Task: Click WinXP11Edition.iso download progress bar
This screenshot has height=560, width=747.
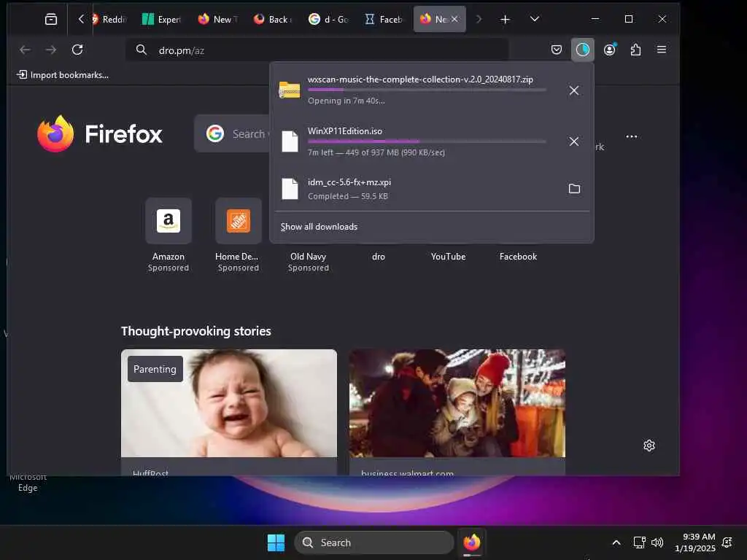Action: (427, 141)
